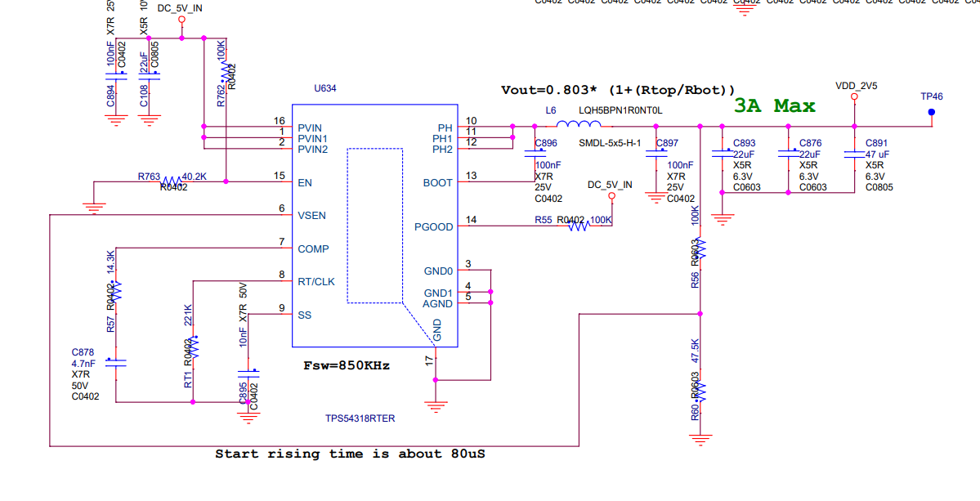The height and width of the screenshot is (501, 980).
Task: Click the Vout=0.803* formula annotation
Action: pos(618,90)
